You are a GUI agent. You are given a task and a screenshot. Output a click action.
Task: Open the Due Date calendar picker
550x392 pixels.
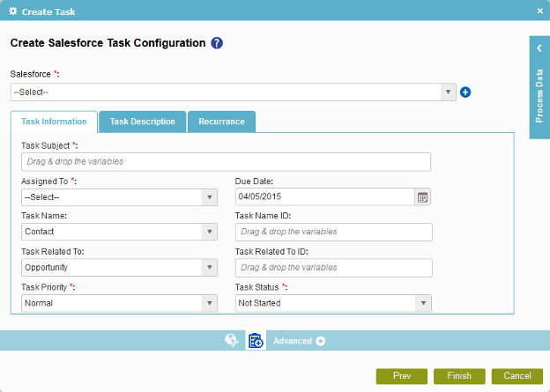(422, 197)
